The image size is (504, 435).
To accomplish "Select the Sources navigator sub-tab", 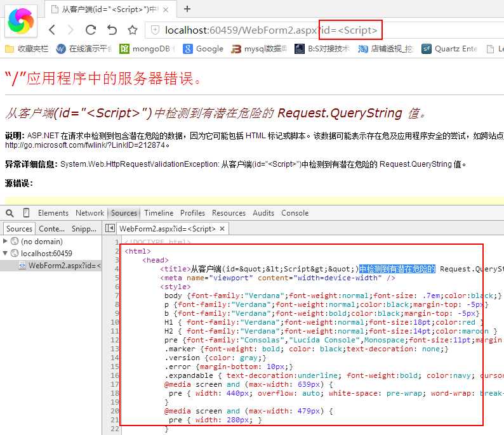I will pyautogui.click(x=19, y=228).
